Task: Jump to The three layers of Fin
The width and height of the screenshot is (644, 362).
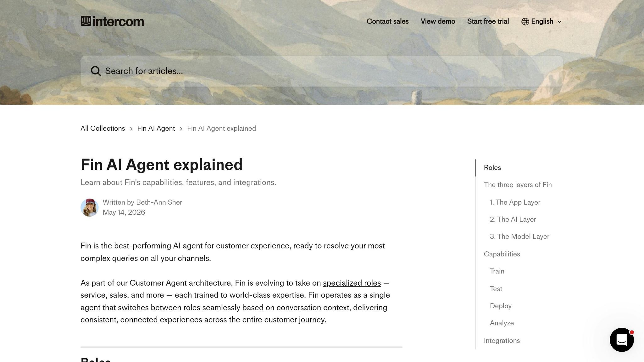Action: [518, 185]
